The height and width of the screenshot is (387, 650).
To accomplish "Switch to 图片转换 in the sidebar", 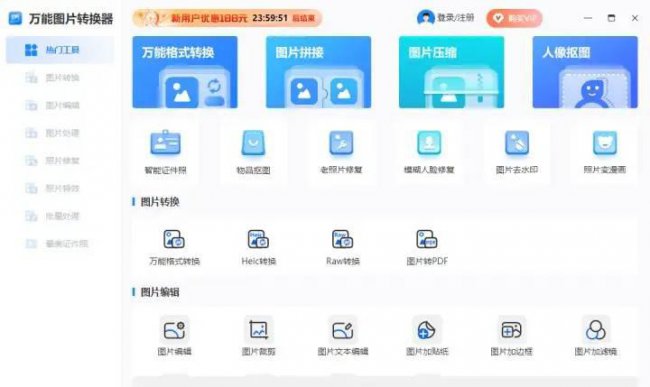I will click(60, 77).
